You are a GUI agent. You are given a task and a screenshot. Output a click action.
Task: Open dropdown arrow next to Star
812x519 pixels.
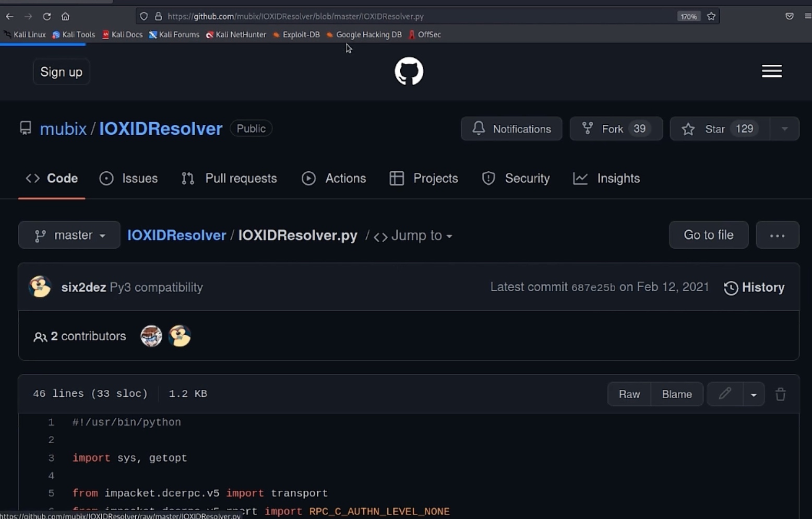point(784,129)
